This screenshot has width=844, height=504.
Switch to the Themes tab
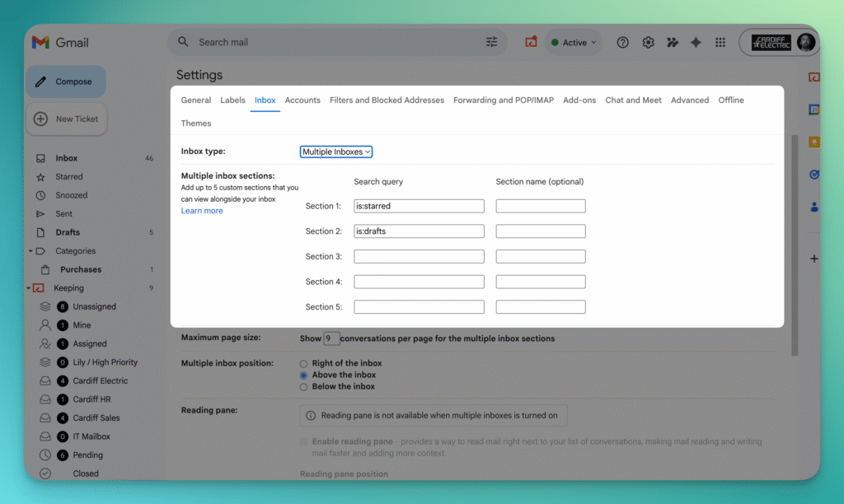click(x=196, y=124)
